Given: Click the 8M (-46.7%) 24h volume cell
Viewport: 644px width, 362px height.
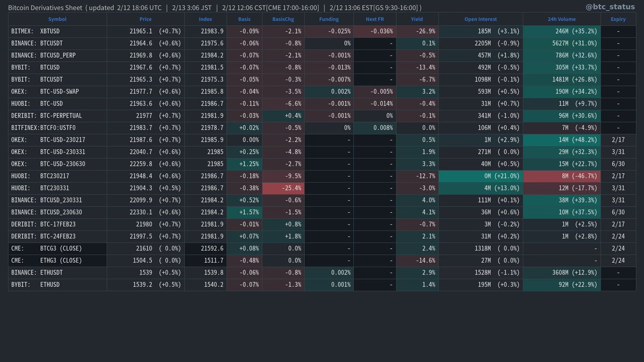Looking at the screenshot, I should coord(562,176).
